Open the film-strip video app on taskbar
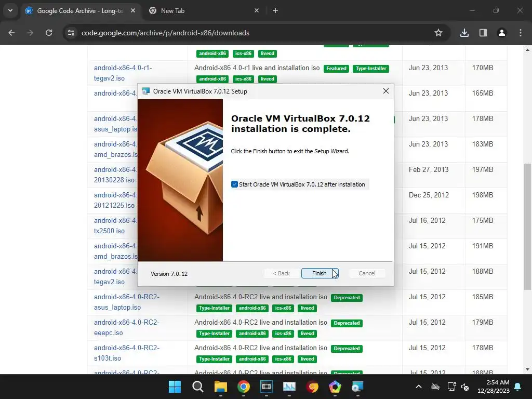532x399 pixels. [267, 387]
